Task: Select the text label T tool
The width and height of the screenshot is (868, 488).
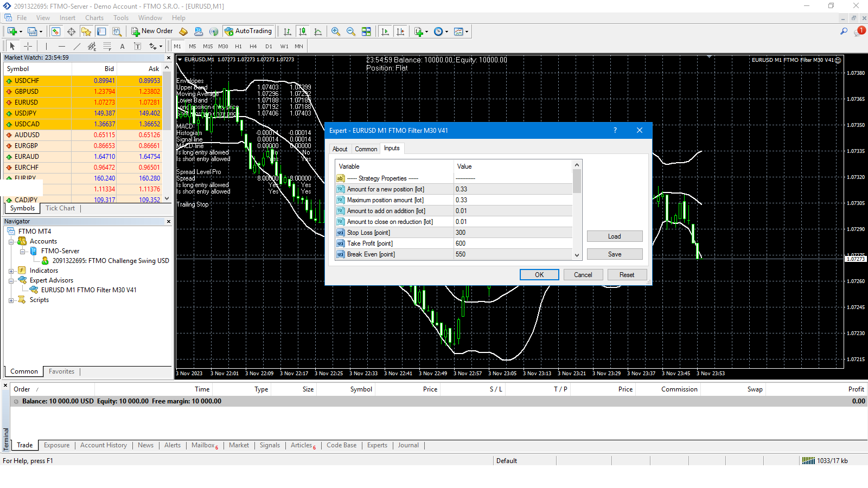Action: [x=137, y=46]
